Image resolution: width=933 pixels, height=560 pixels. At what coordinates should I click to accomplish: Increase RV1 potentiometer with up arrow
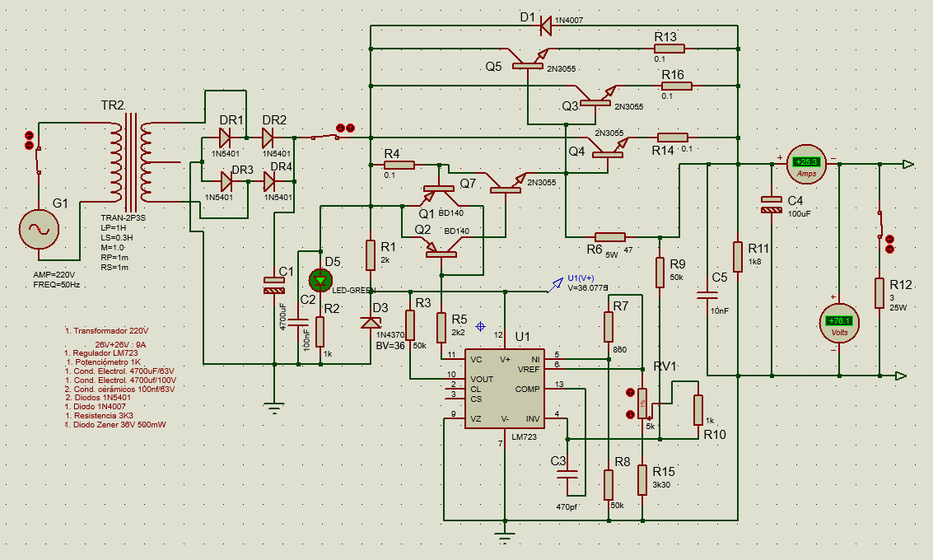(x=631, y=393)
